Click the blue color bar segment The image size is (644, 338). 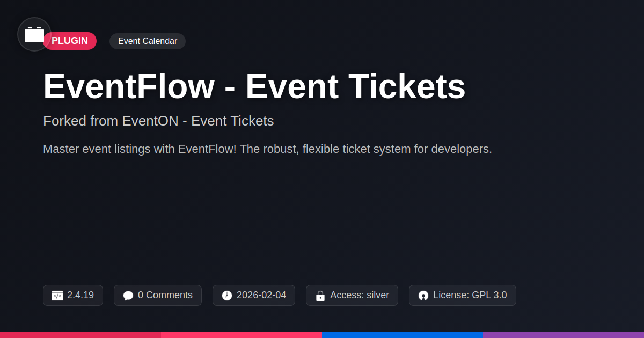[402, 334]
